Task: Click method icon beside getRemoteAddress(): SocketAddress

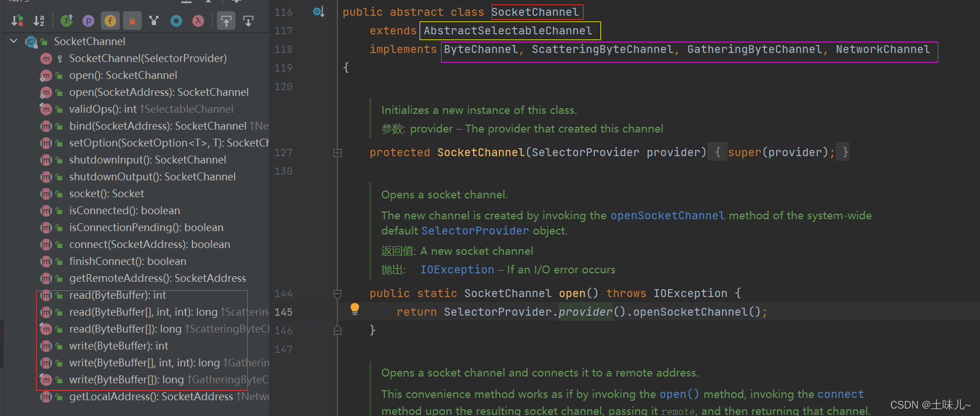Action: click(46, 278)
